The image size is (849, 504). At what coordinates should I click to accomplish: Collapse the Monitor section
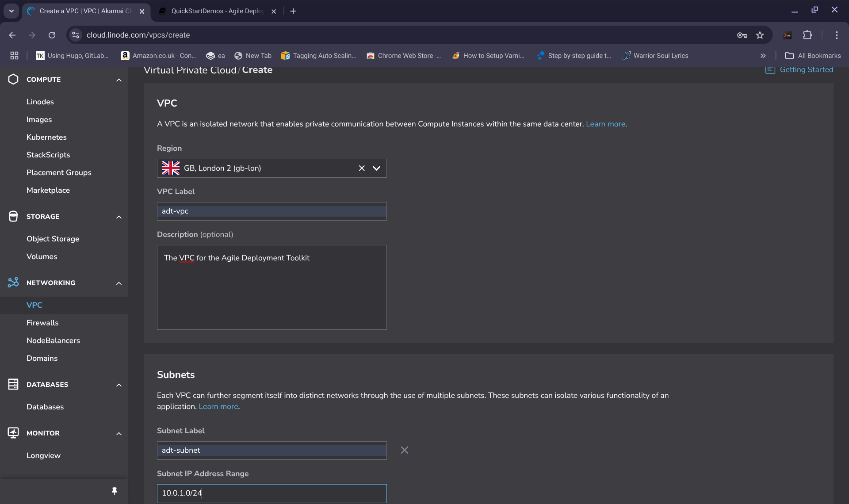tap(119, 433)
